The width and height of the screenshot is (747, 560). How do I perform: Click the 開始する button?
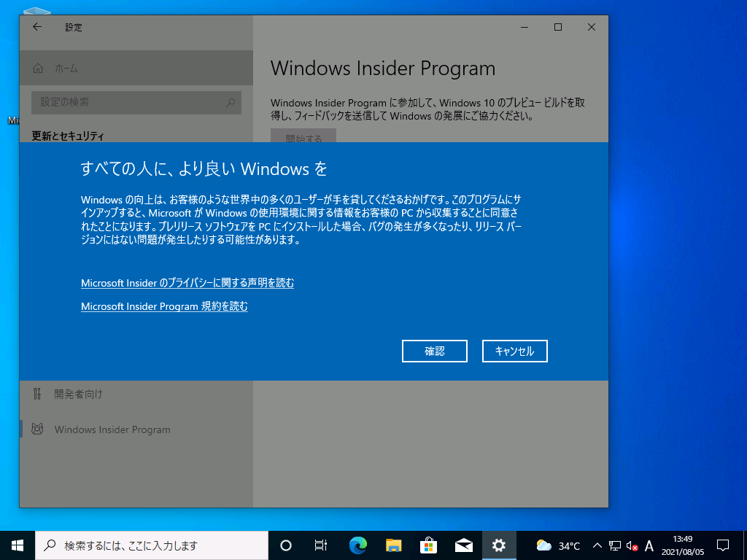(303, 136)
